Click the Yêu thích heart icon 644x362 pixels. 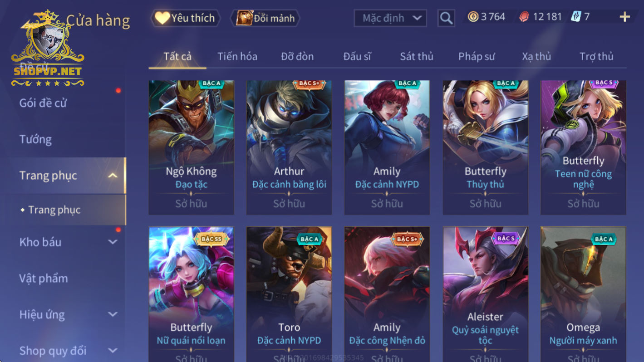point(162,18)
